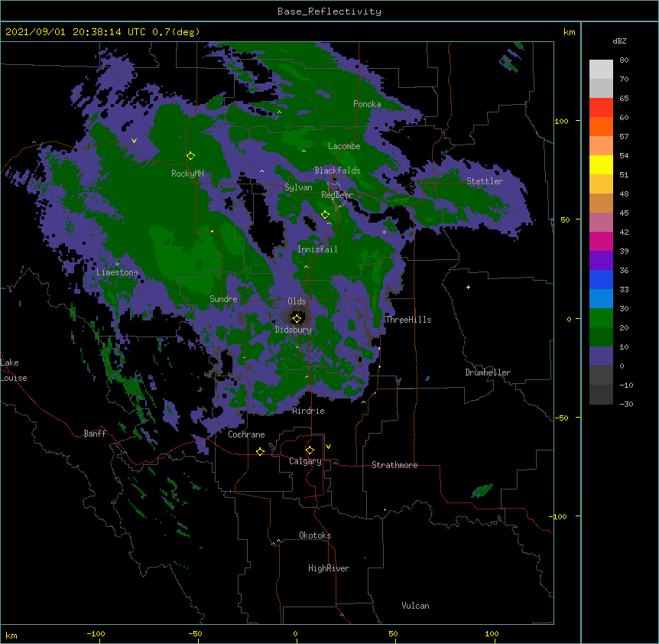Click the Cochrane town label
Screen dimensions: 659x644
[246, 434]
